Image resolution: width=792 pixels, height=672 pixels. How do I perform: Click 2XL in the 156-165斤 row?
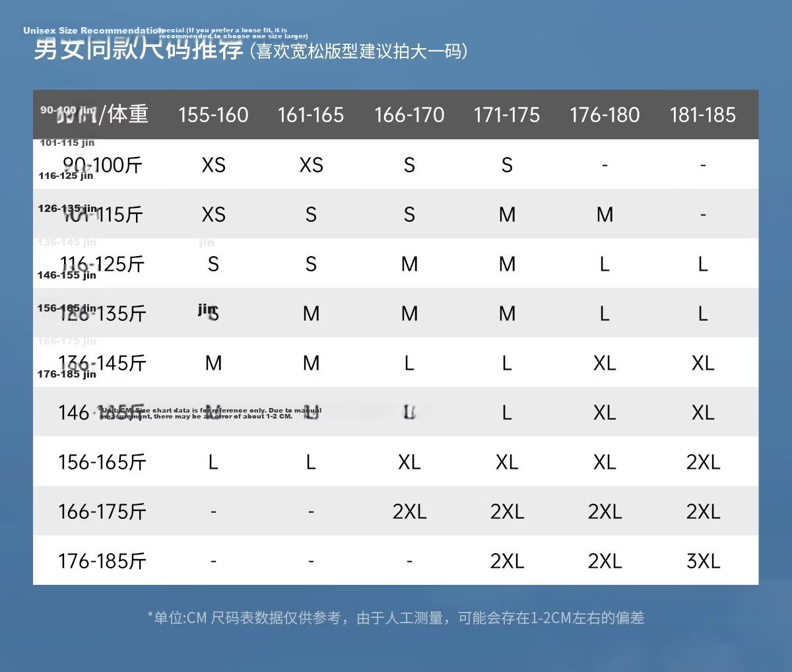coord(703,462)
